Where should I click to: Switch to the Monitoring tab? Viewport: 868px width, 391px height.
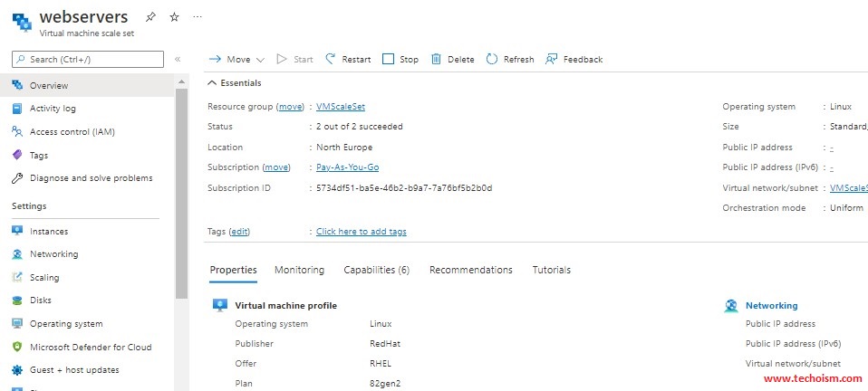[300, 270]
